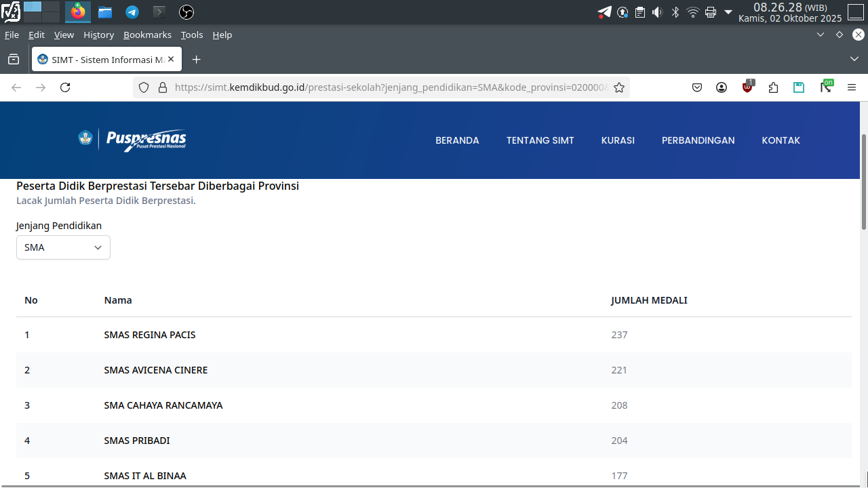Open the Firefox account icon
Image resolution: width=868 pixels, height=488 pixels.
[x=722, y=87]
